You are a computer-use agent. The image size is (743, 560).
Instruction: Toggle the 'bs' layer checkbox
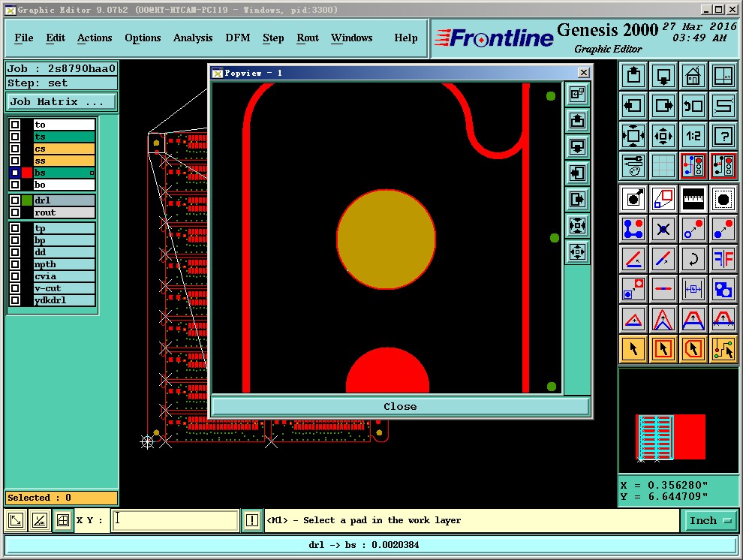coord(15,173)
